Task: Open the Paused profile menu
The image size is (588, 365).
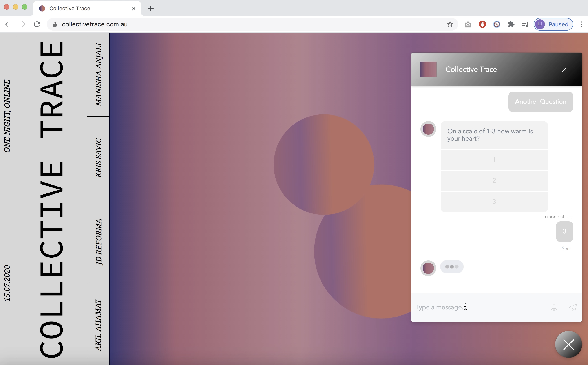Action: pyautogui.click(x=553, y=24)
